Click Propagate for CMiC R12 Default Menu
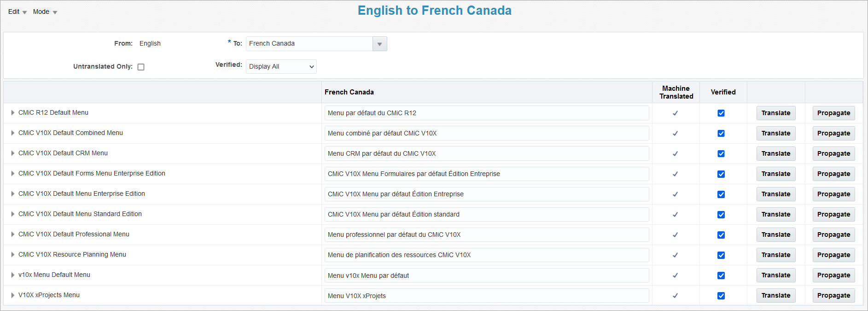The image size is (868, 311). coord(833,113)
